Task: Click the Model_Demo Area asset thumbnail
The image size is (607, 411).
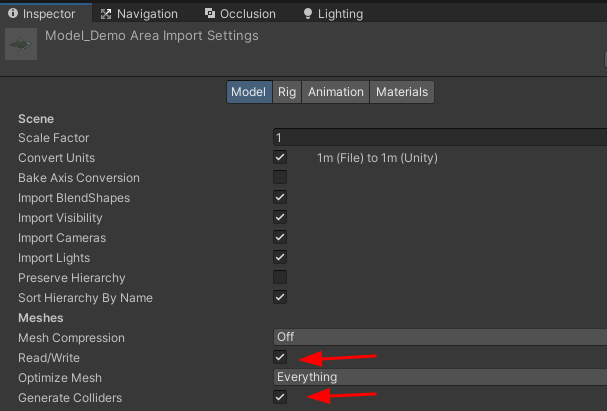Action: 21,45
